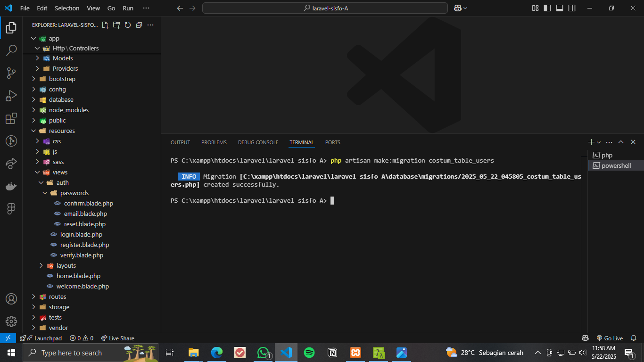Click Refresh Explorer icon

(x=127, y=25)
